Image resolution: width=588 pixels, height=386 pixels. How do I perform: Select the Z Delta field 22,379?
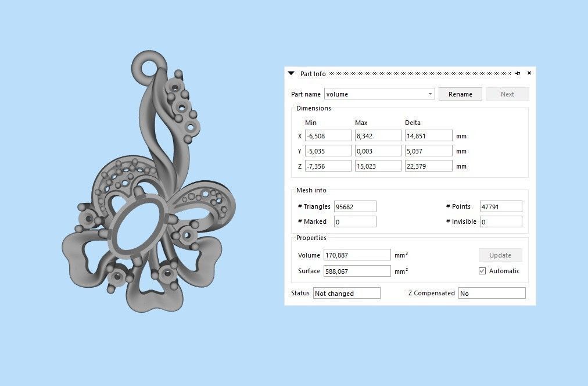[x=429, y=166]
